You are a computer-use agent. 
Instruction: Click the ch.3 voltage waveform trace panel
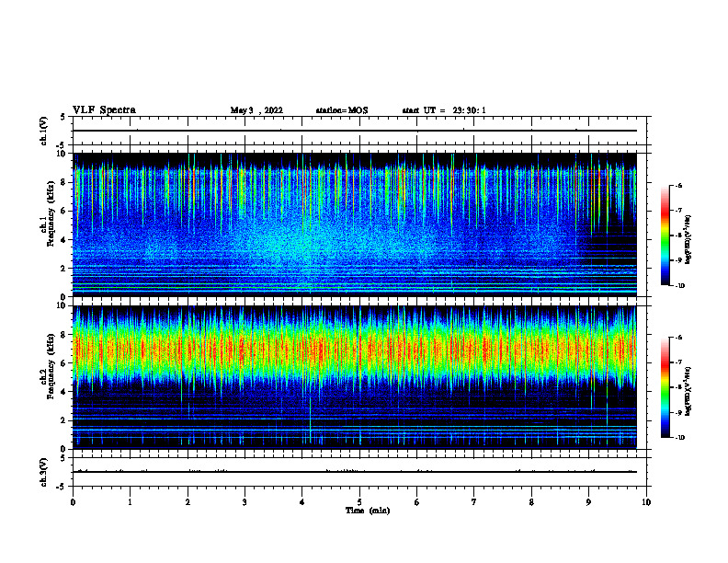coord(359,472)
